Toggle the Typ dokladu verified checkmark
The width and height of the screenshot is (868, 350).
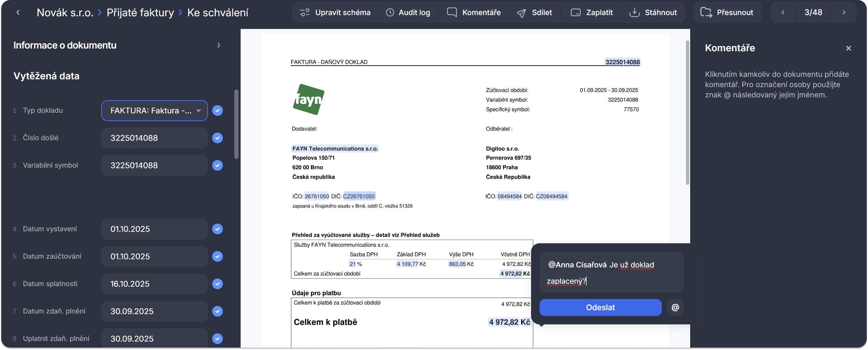point(217,110)
